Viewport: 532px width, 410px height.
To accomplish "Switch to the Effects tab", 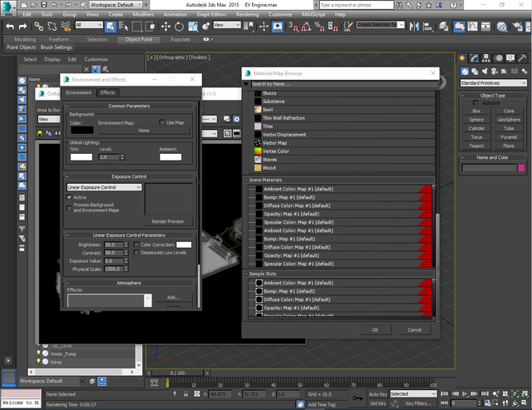I will [107, 92].
